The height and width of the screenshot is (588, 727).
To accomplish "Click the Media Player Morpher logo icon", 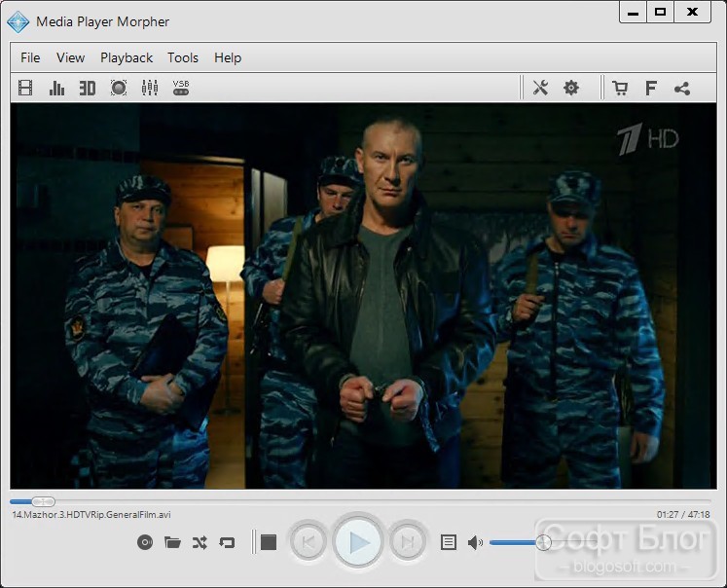I will pos(18,21).
